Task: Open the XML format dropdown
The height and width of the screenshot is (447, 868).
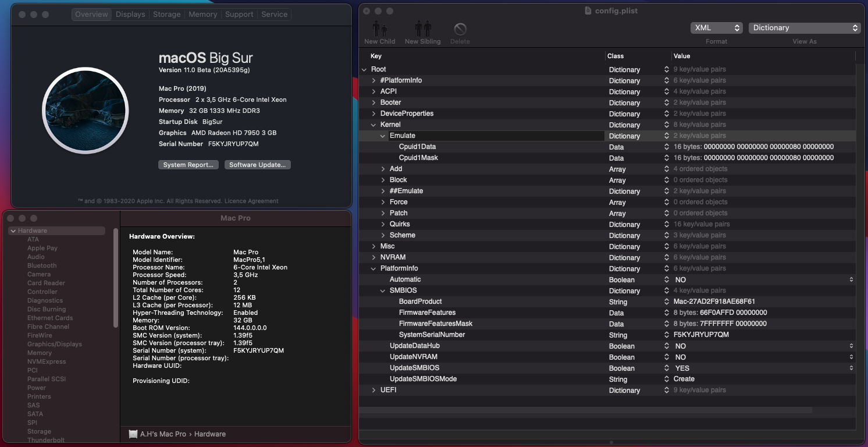Action: click(x=717, y=28)
